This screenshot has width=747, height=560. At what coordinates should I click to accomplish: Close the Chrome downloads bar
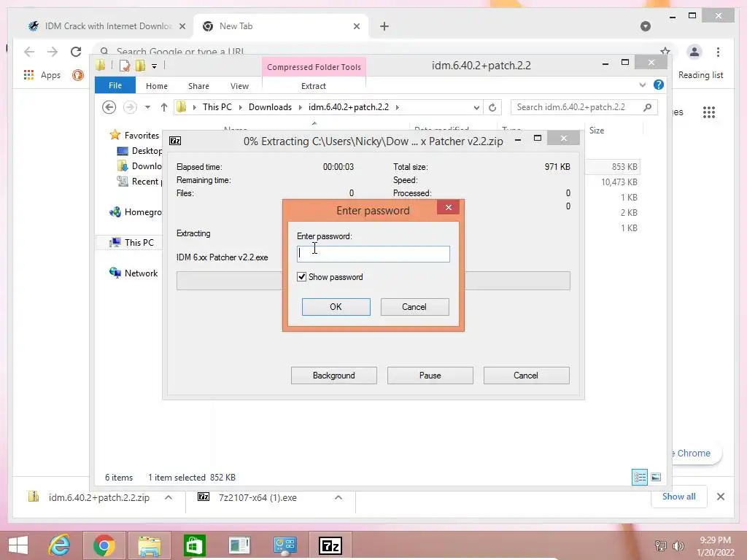(x=720, y=497)
